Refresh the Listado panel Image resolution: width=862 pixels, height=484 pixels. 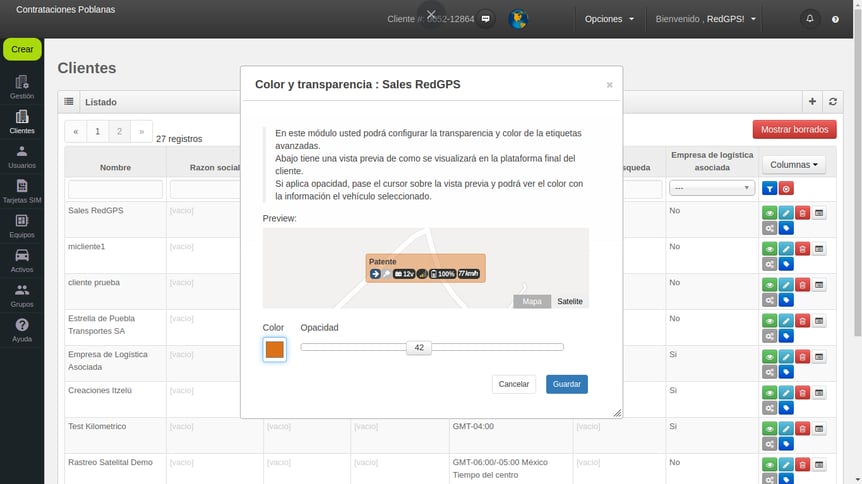tap(833, 102)
